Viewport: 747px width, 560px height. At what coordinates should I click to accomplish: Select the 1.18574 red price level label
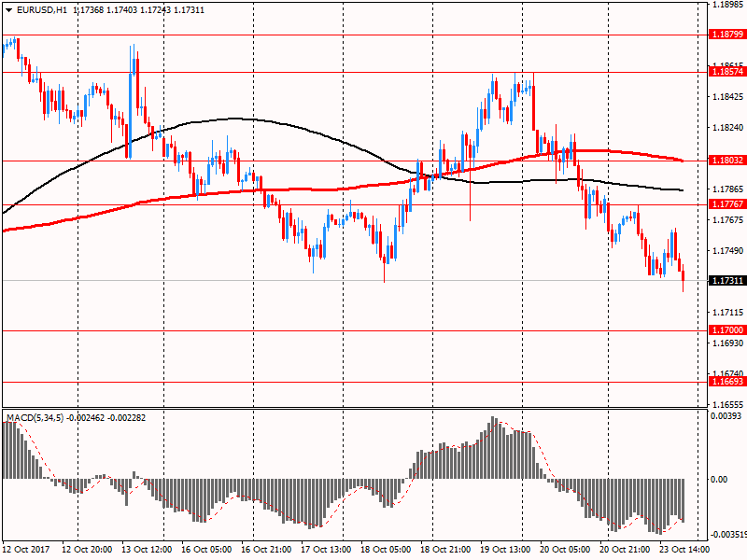pyautogui.click(x=727, y=72)
